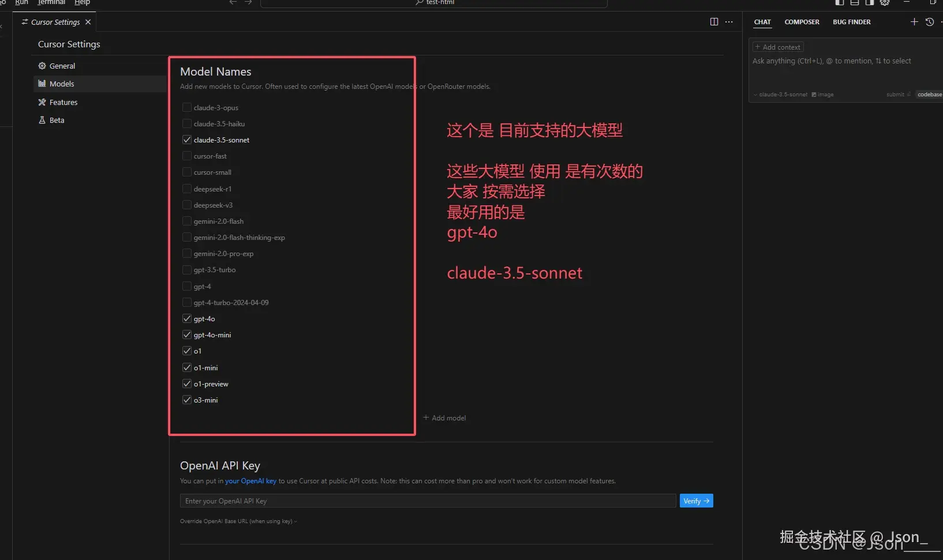
Task: Enable the cursor-small model
Action: pyautogui.click(x=187, y=172)
